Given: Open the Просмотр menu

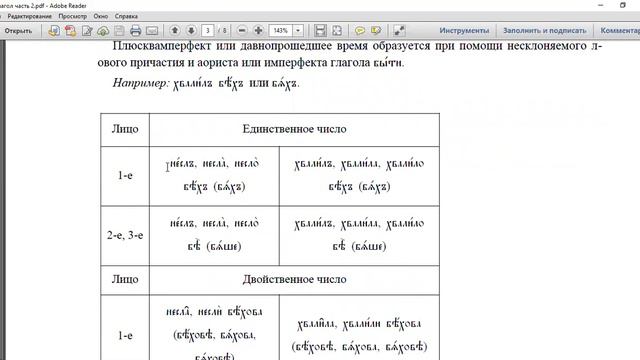Looking at the screenshot, I should coord(73,16).
